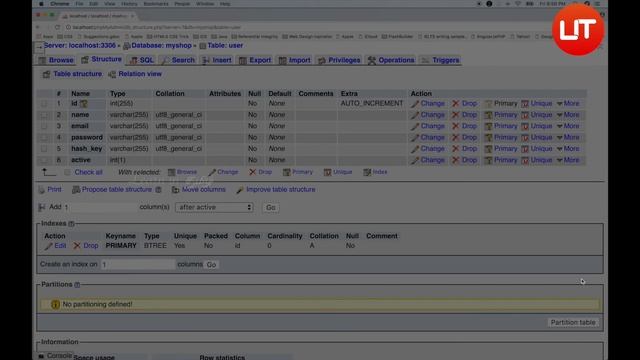The width and height of the screenshot is (640, 360).
Task: Click Go button for creating index
Action: pyautogui.click(x=211, y=264)
